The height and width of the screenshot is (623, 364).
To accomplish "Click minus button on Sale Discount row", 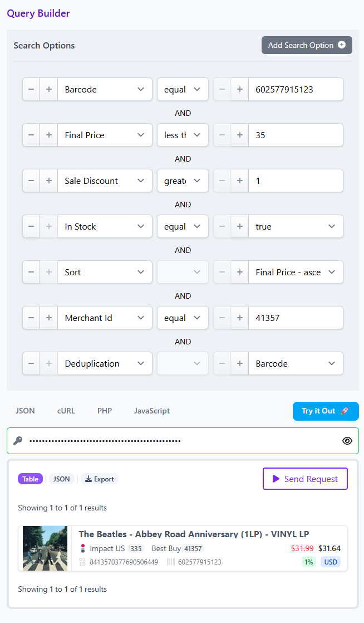I will 31,181.
